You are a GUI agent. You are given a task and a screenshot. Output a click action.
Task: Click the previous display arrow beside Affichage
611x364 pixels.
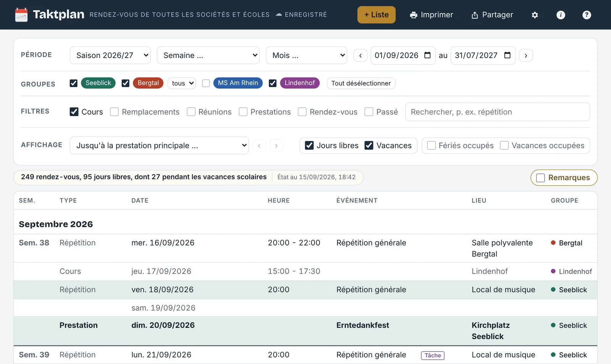point(259,146)
